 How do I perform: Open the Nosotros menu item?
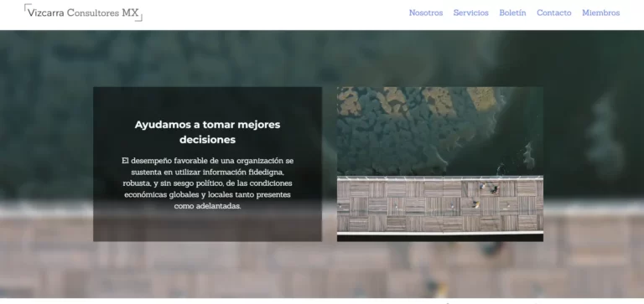426,13
